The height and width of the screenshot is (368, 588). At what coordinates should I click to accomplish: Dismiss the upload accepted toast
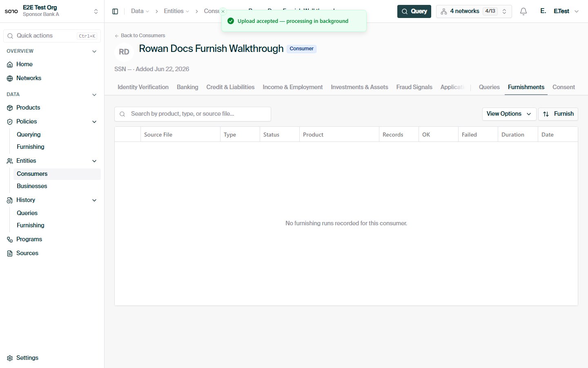click(x=223, y=11)
